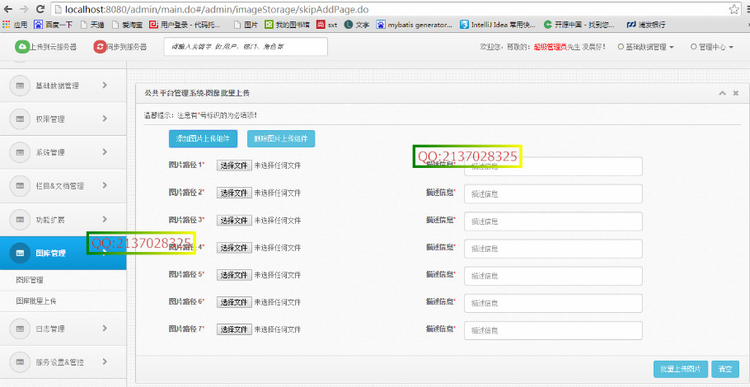Focus 描述信息 field for 图片路径 5
This screenshot has width=750, height=387.
pyautogui.click(x=553, y=276)
